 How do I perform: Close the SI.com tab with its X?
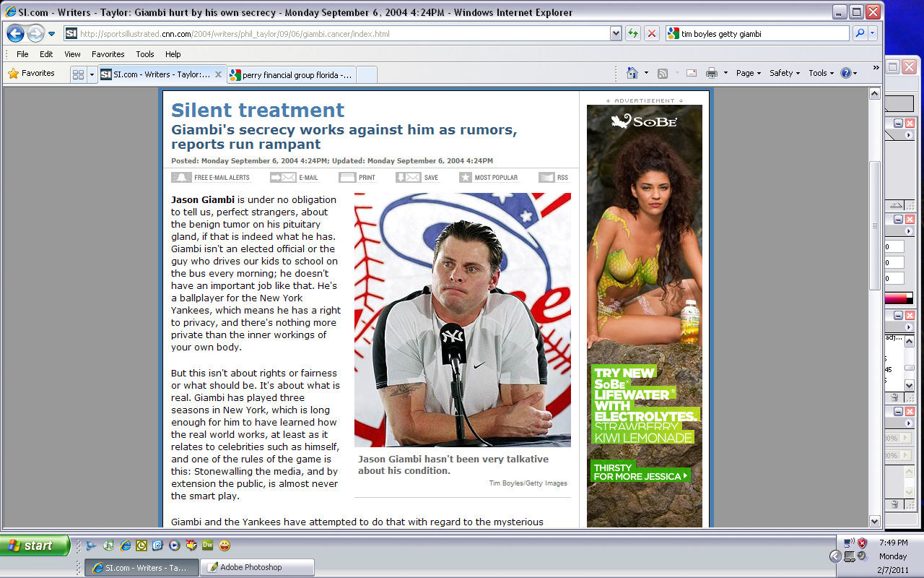tap(218, 74)
